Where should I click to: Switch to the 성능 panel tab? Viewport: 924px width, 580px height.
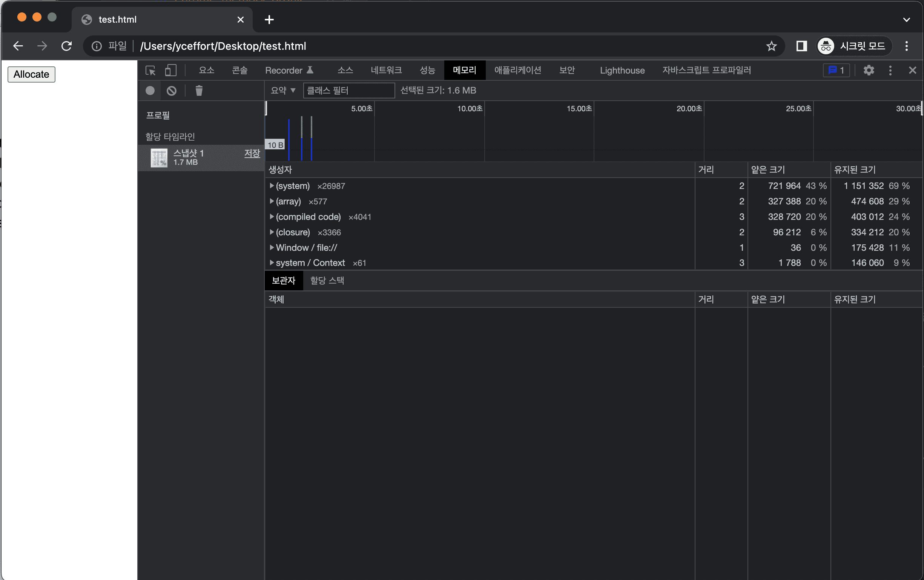(427, 70)
